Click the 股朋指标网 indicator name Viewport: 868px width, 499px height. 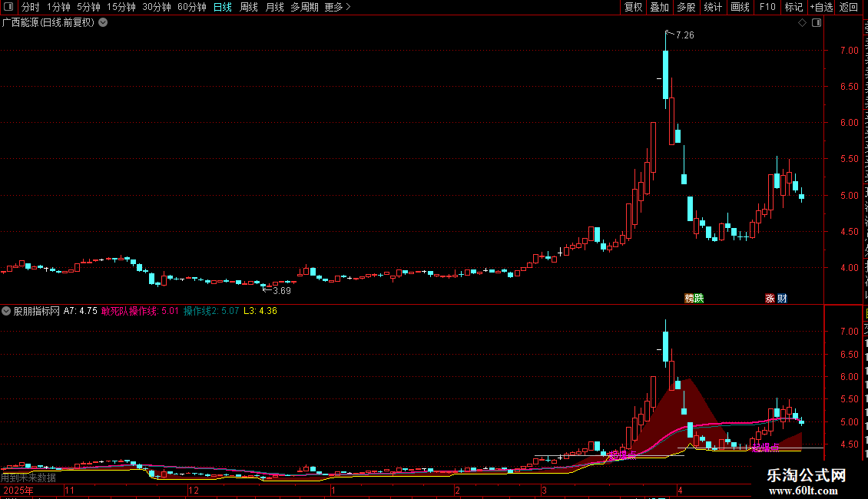pos(37,311)
